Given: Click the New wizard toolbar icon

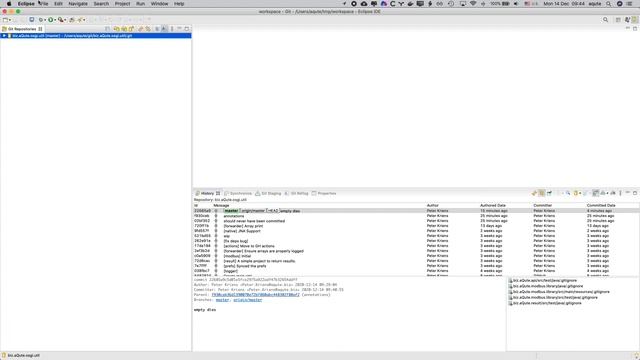Looking at the screenshot, I should click(x=5, y=20).
